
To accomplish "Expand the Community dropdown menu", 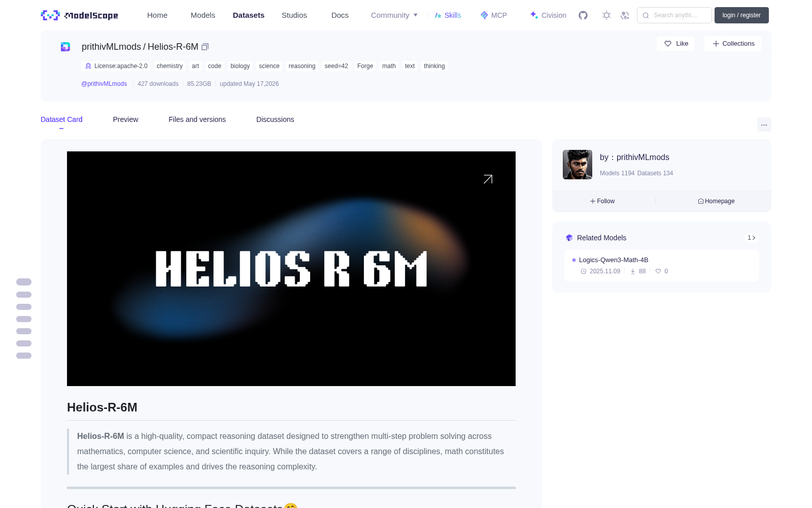I will [x=394, y=15].
